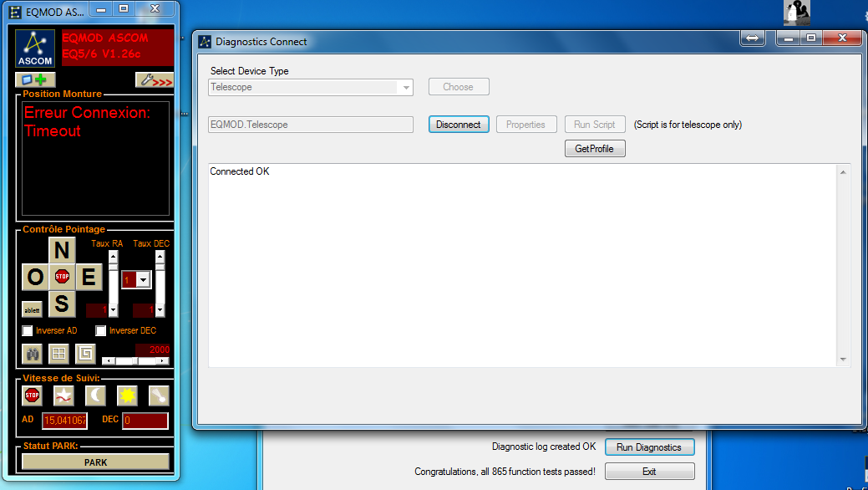Click the desktop icon at top right
This screenshot has height=490, width=868.
coord(797,13)
